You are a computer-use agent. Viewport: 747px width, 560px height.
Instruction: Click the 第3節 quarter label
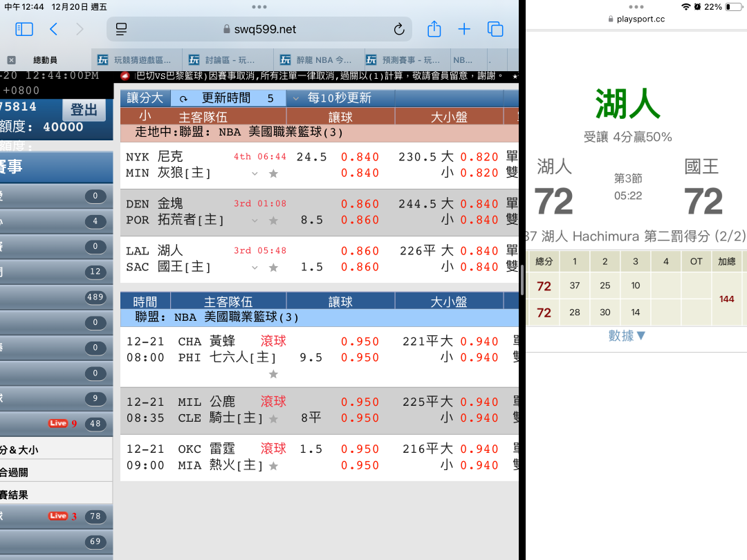click(628, 178)
